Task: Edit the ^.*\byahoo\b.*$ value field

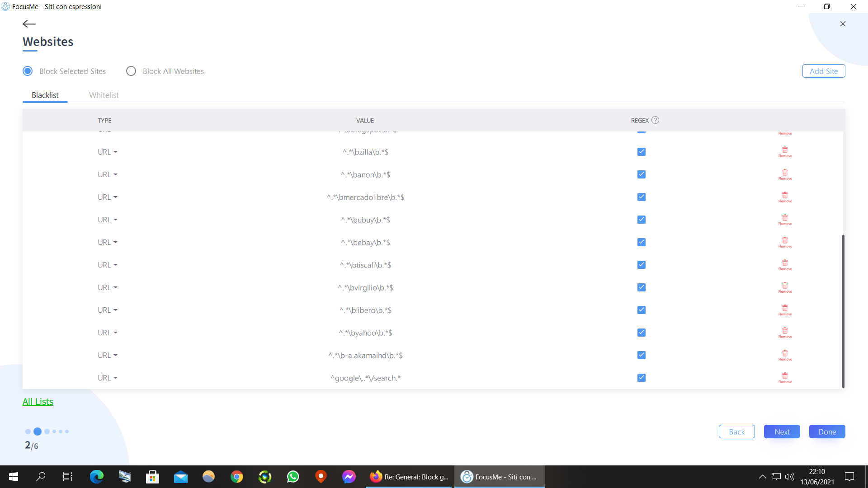Action: click(x=365, y=333)
